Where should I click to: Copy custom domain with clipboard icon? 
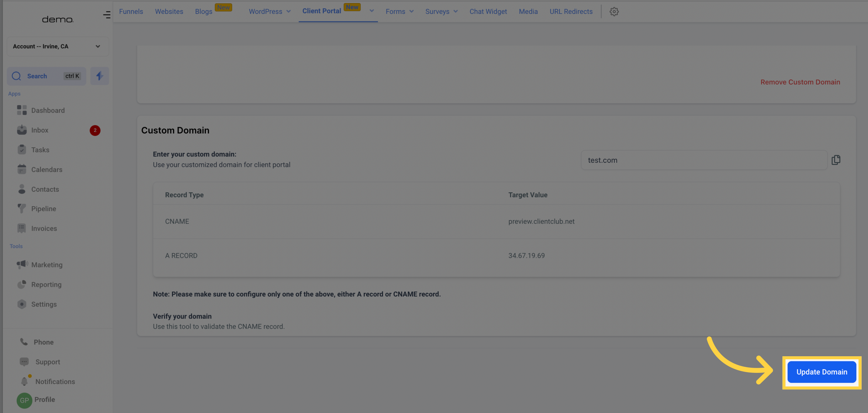pos(836,160)
